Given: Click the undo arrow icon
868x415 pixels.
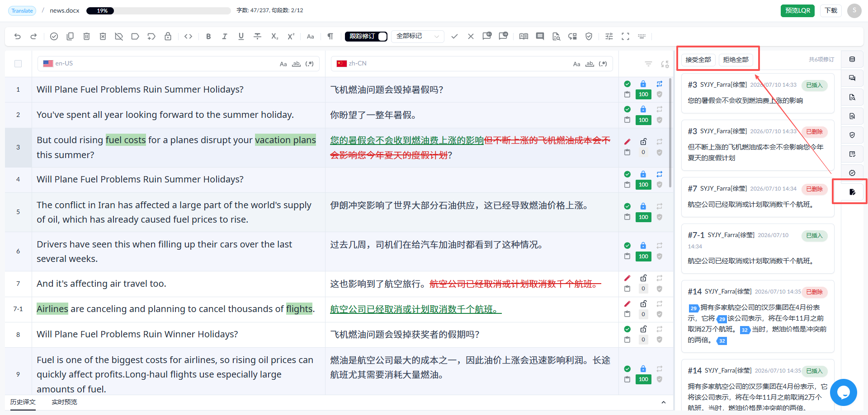Looking at the screenshot, I should click(18, 37).
